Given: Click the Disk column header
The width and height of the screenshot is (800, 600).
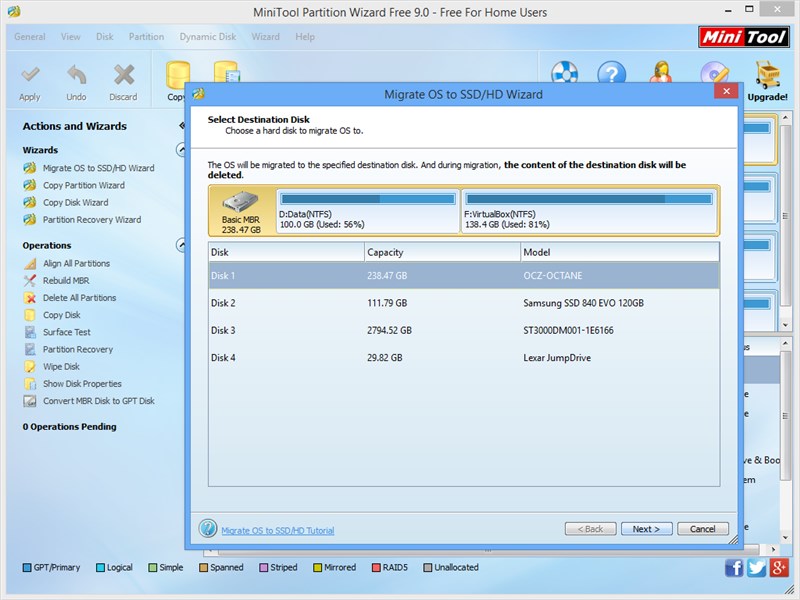Looking at the screenshot, I should [x=287, y=252].
